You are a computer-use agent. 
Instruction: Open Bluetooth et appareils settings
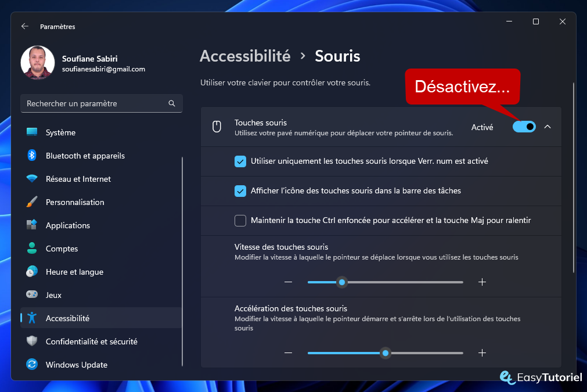[101, 156]
